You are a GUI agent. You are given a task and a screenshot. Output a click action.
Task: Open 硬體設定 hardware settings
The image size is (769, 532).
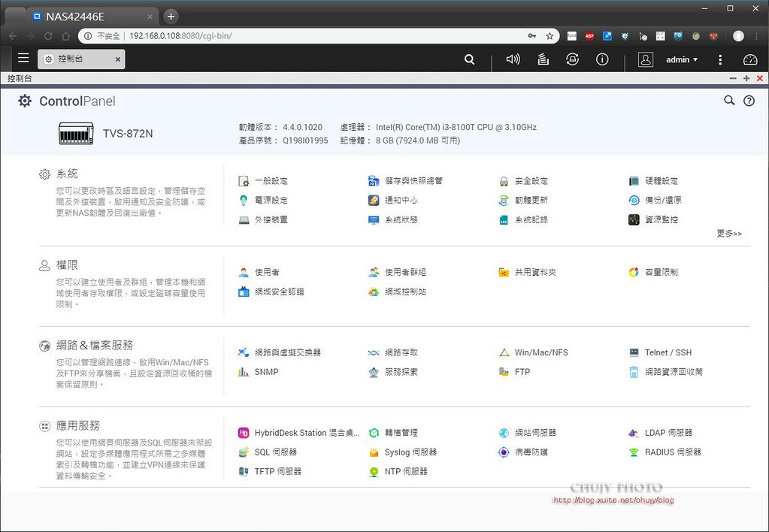pos(654,181)
